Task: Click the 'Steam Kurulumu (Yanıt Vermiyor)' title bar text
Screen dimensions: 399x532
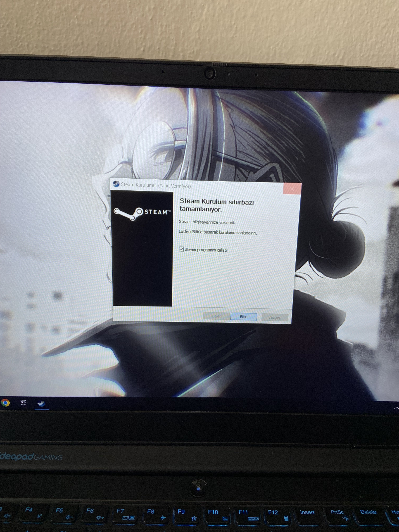Action: point(156,185)
